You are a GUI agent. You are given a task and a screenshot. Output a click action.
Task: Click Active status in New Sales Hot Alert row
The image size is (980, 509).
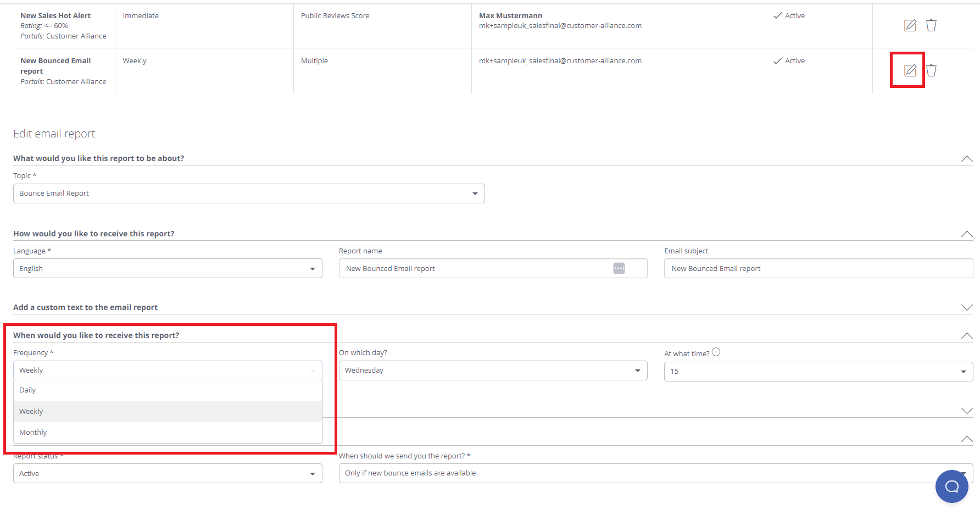789,15
